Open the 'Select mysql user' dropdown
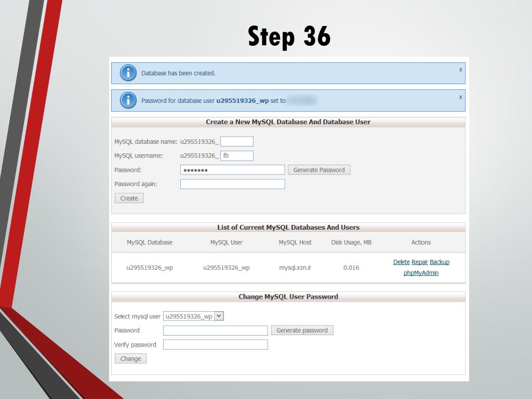 [193, 316]
